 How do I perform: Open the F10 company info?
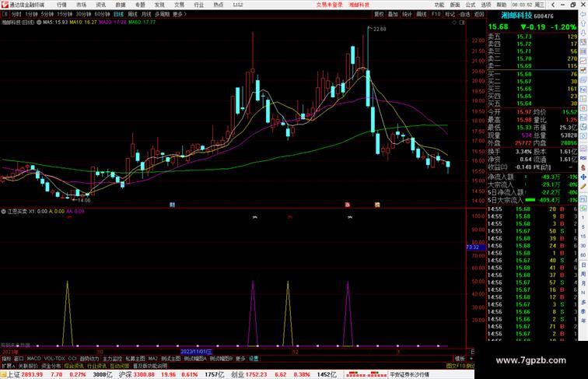(436, 14)
